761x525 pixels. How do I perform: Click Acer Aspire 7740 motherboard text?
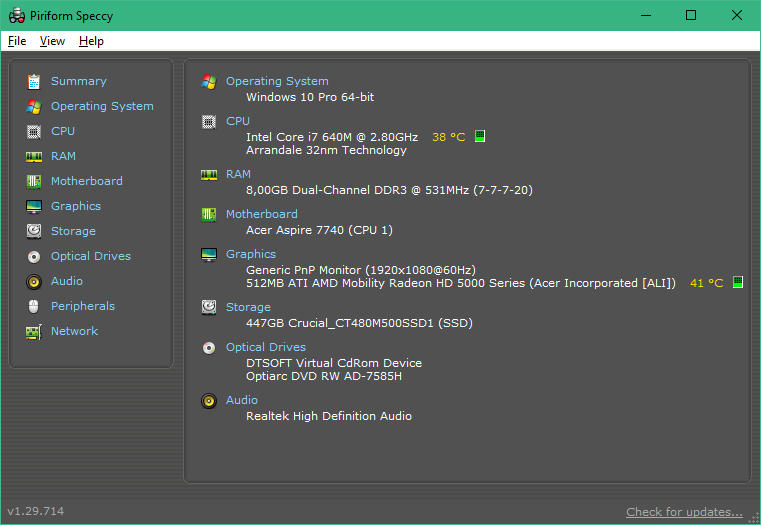coord(319,230)
